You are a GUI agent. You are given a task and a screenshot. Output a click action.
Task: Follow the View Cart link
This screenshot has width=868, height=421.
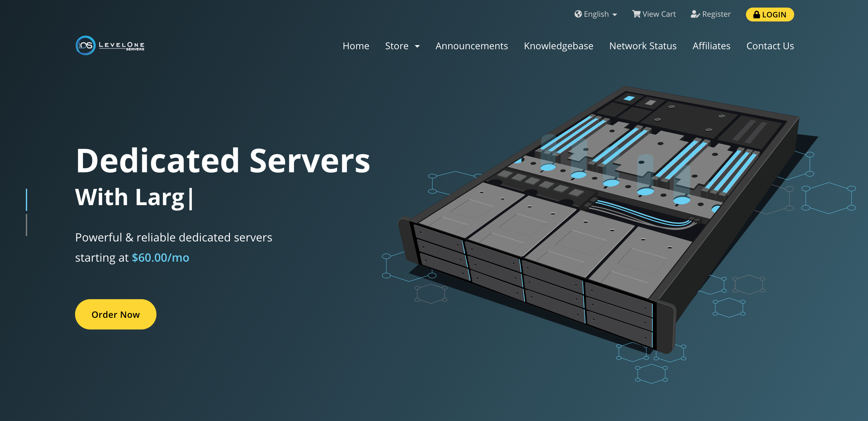(659, 14)
